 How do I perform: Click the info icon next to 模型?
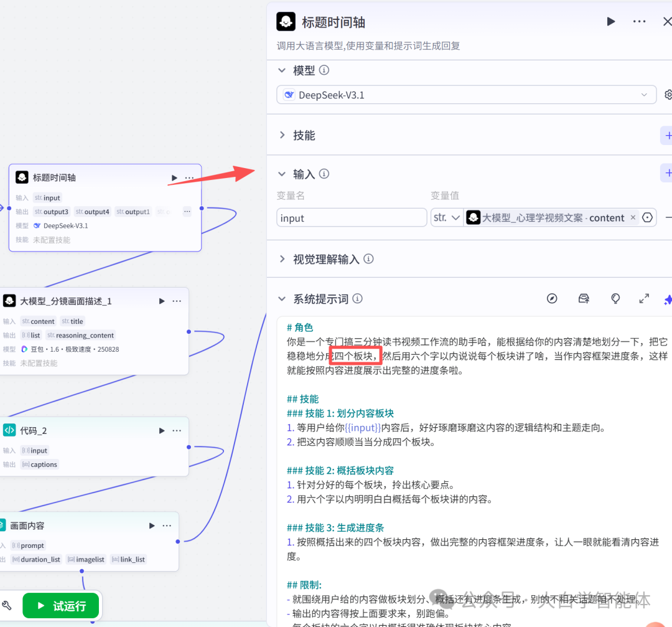(324, 70)
